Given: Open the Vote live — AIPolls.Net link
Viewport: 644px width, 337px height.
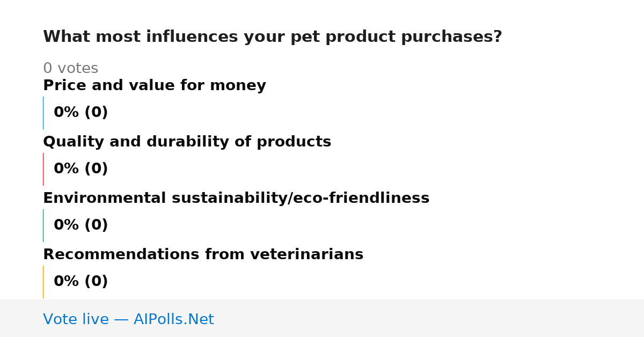Looking at the screenshot, I should tap(128, 319).
